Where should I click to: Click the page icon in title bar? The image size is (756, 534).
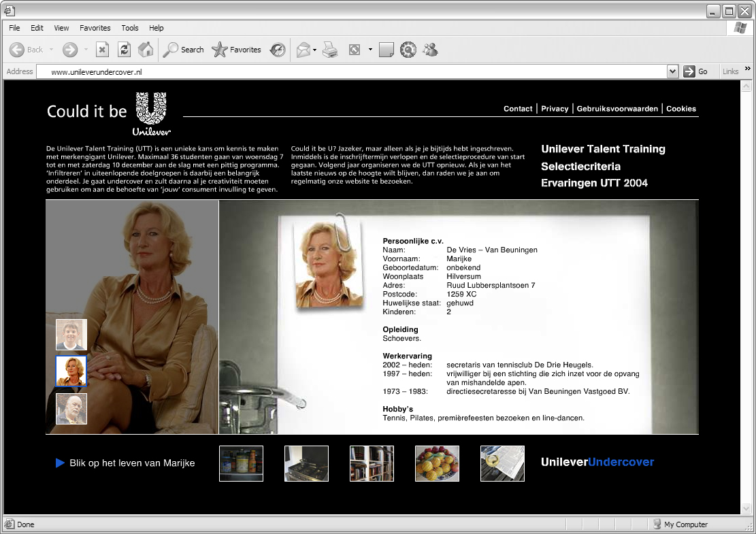coord(9,10)
